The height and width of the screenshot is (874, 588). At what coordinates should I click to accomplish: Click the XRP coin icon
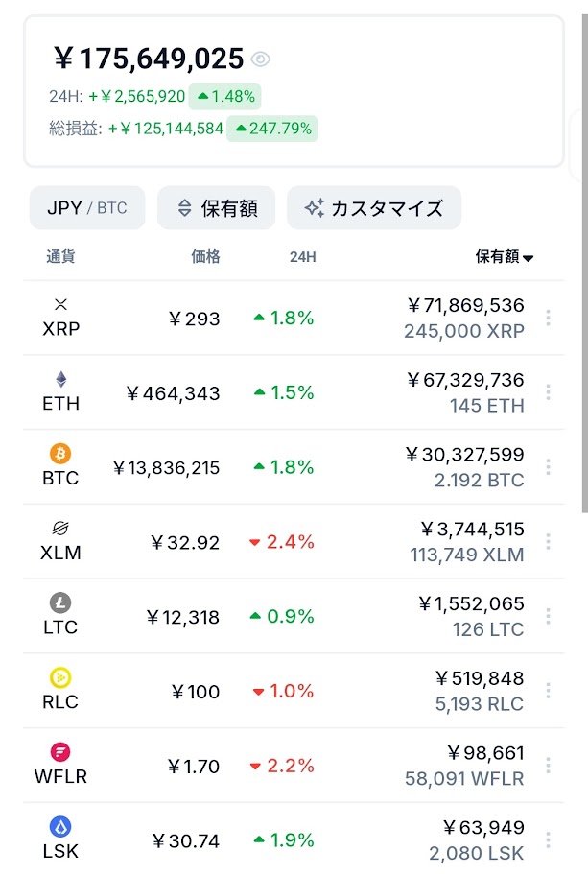pos(61,305)
